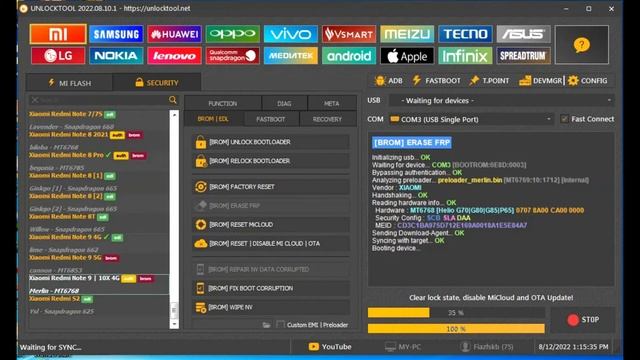This screenshot has height=360, width=640.
Task: Run [BROM] UNLOCK BOOTLOADER
Action: (x=271, y=142)
